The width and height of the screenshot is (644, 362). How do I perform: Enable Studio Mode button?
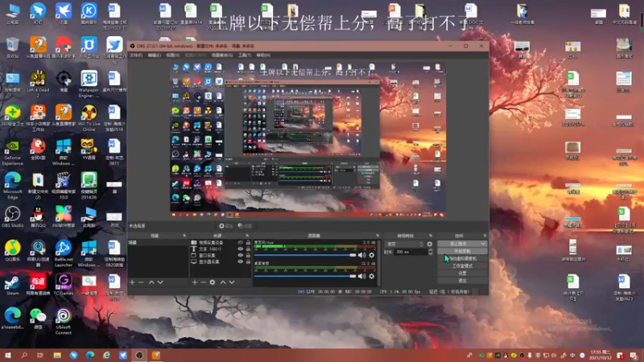click(x=462, y=266)
